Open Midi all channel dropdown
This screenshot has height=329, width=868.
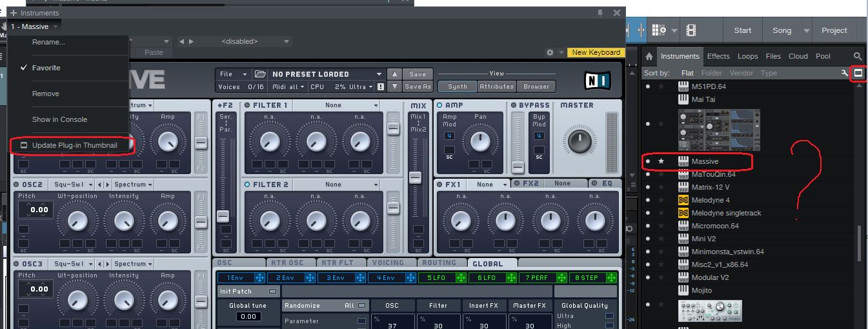click(x=288, y=86)
